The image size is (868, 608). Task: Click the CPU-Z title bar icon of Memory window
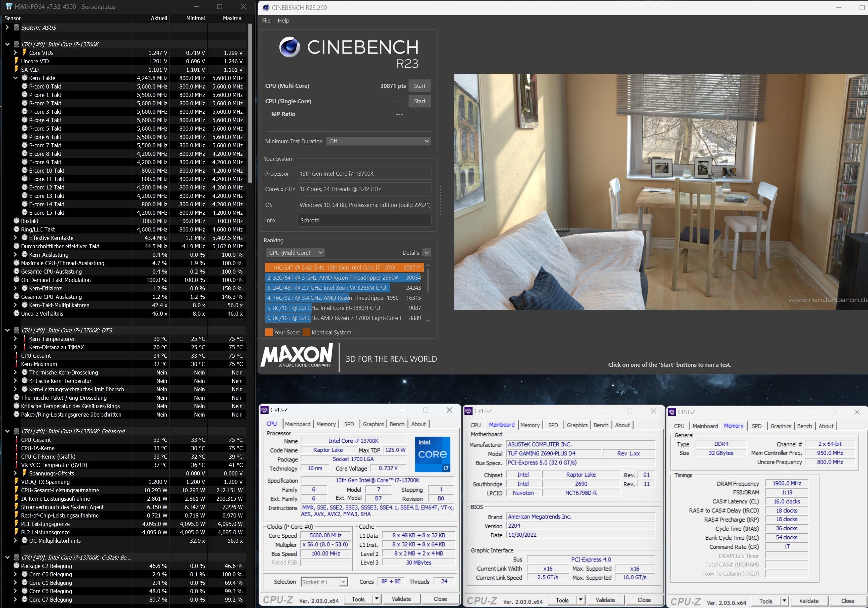(x=672, y=412)
